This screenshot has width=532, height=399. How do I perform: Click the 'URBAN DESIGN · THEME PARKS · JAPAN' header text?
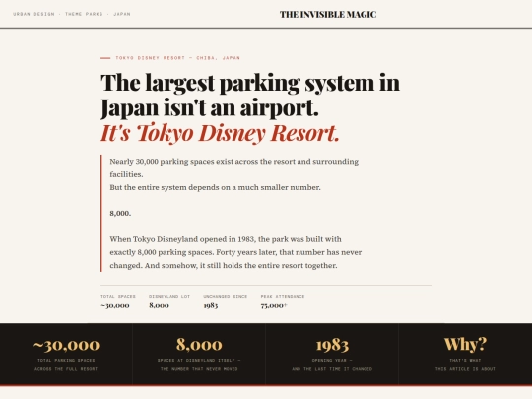pos(72,14)
